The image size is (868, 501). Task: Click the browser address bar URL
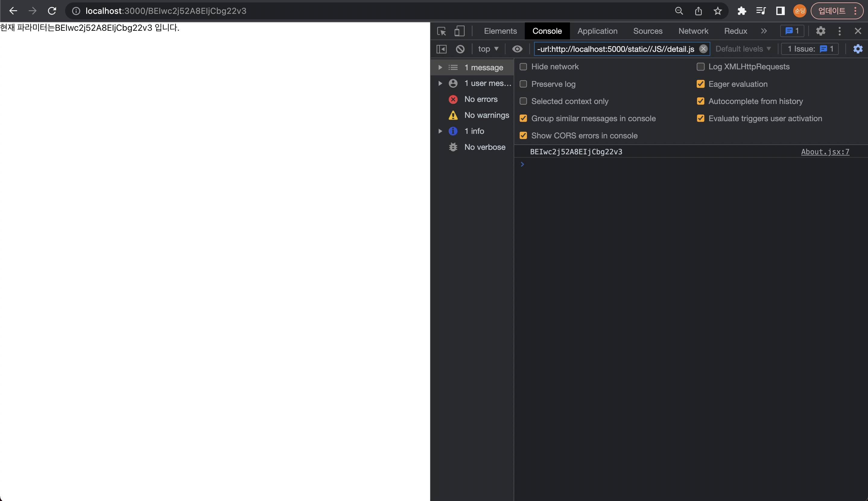coord(166,11)
